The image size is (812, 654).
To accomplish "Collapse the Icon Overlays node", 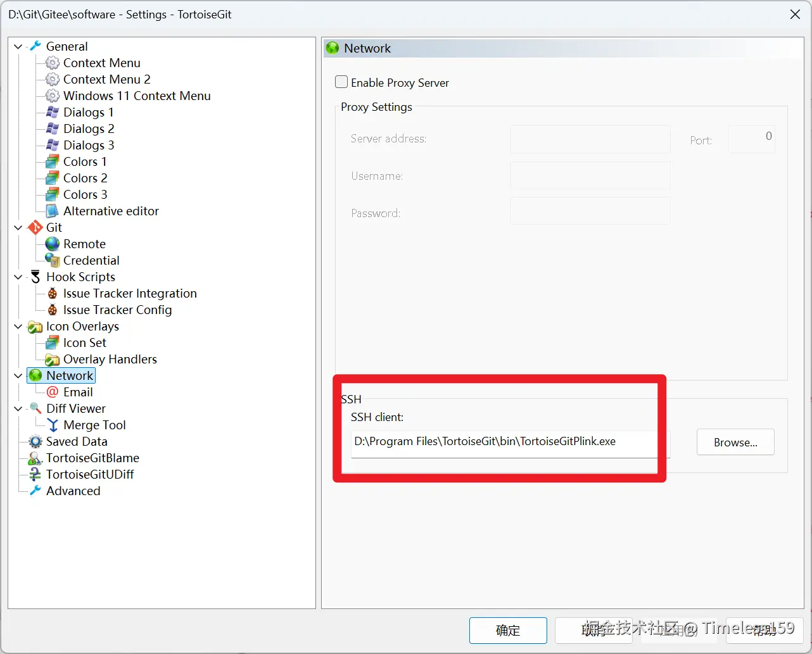I will [18, 327].
